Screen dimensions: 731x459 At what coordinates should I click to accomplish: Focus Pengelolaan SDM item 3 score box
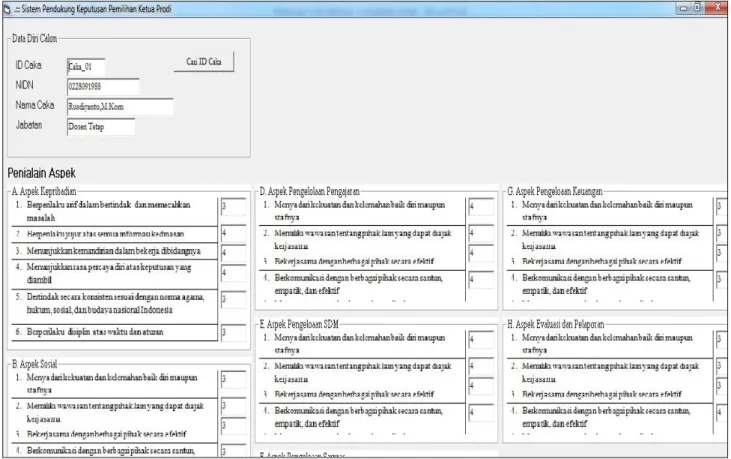click(x=481, y=386)
